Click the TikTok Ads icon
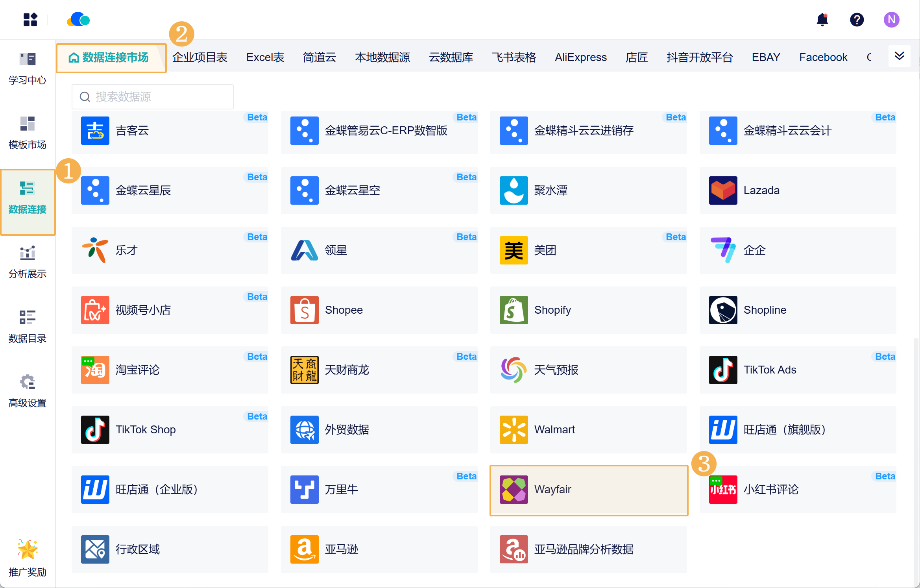Image resolution: width=920 pixels, height=588 pixels. point(723,370)
